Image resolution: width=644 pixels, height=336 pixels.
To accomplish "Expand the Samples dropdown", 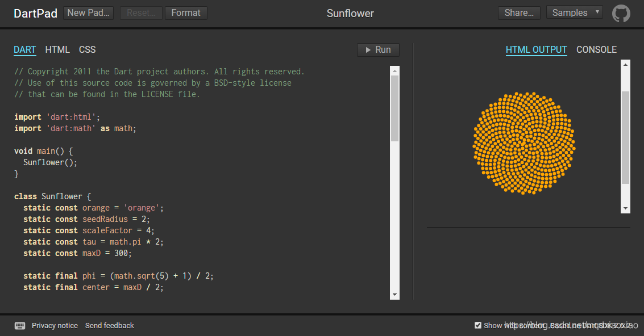I will 575,12.
